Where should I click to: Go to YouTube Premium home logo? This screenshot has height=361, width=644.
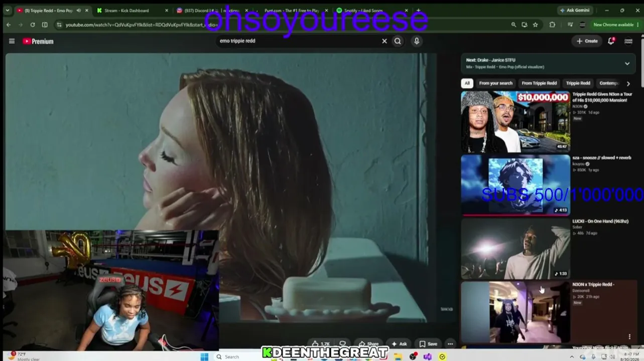[x=38, y=41]
